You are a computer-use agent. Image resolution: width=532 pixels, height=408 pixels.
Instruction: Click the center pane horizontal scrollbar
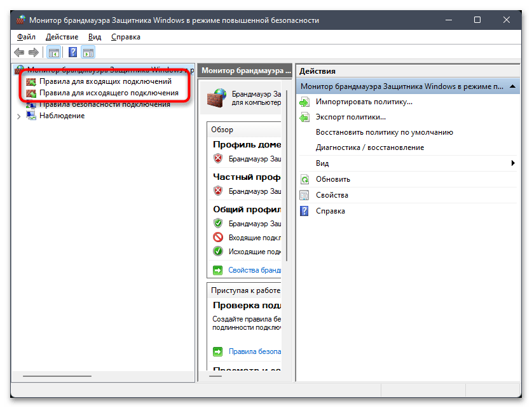tap(215, 376)
